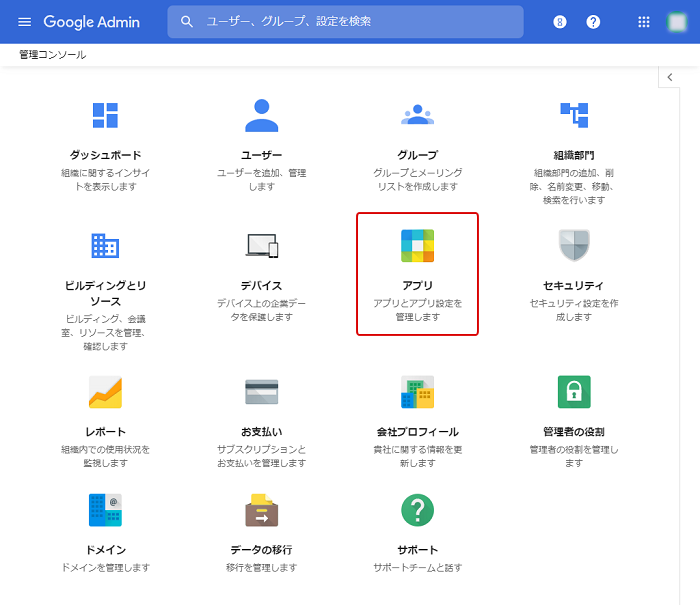
Task: Click the アプリ title text
Action: pos(417,285)
